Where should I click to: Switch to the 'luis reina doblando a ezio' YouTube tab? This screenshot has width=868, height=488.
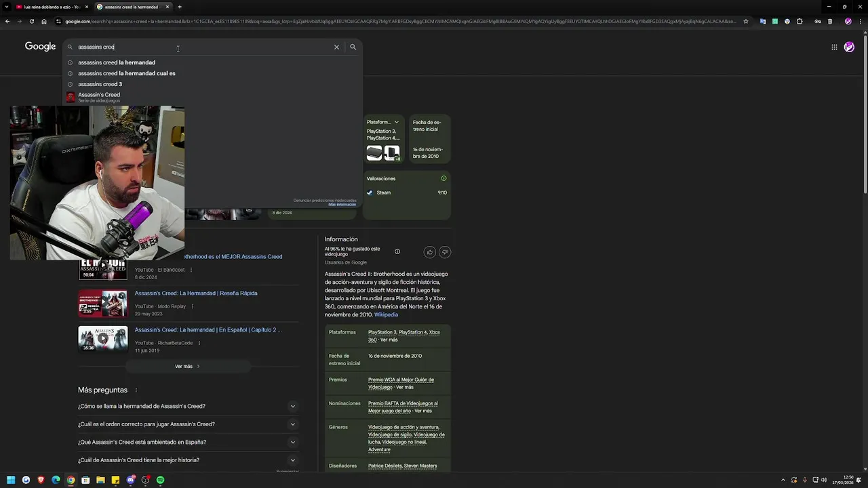[52, 7]
